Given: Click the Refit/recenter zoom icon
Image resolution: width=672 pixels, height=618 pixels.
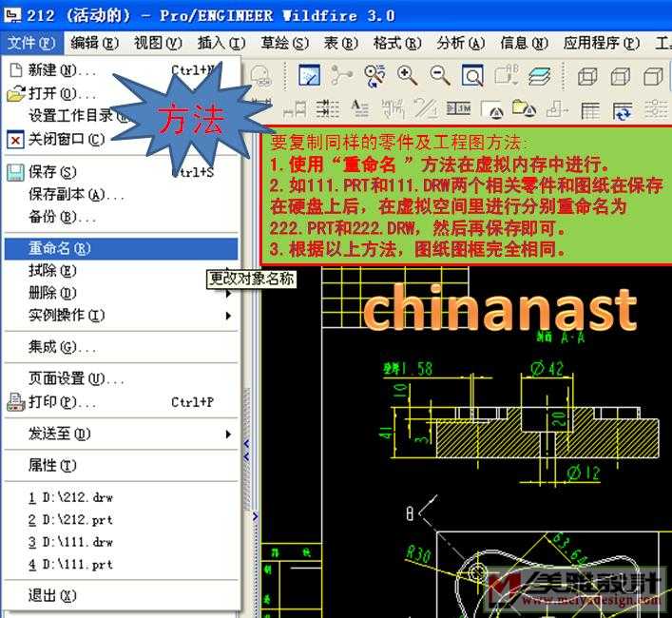Looking at the screenshot, I should [x=374, y=76].
